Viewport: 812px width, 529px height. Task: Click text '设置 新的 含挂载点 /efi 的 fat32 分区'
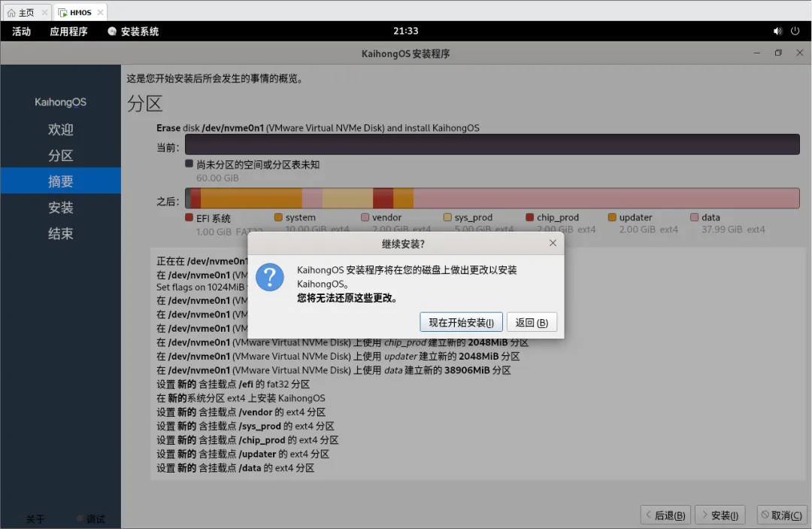pos(233,384)
